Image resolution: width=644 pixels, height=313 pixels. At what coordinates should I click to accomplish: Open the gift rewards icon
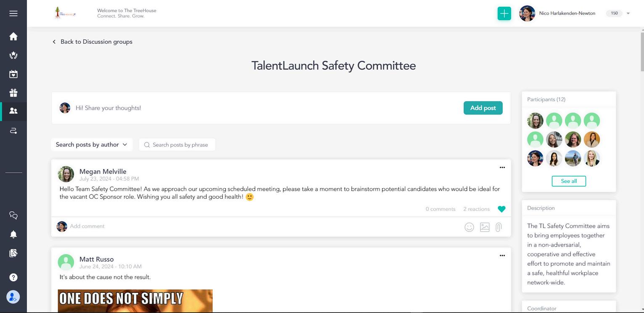(13, 92)
